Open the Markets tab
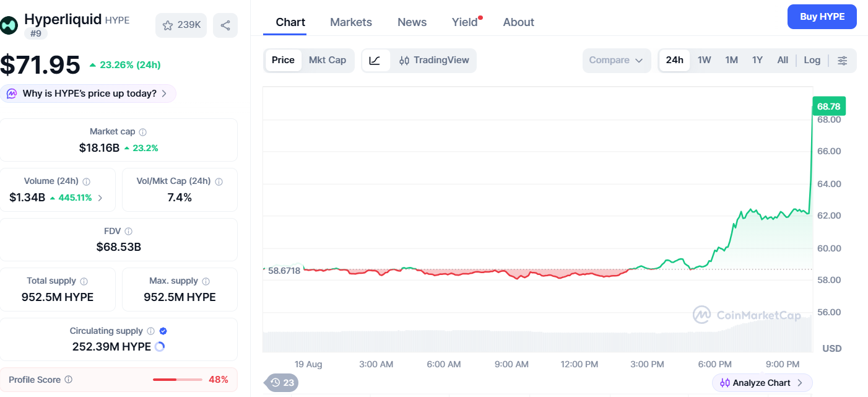The width and height of the screenshot is (868, 397). [x=351, y=22]
